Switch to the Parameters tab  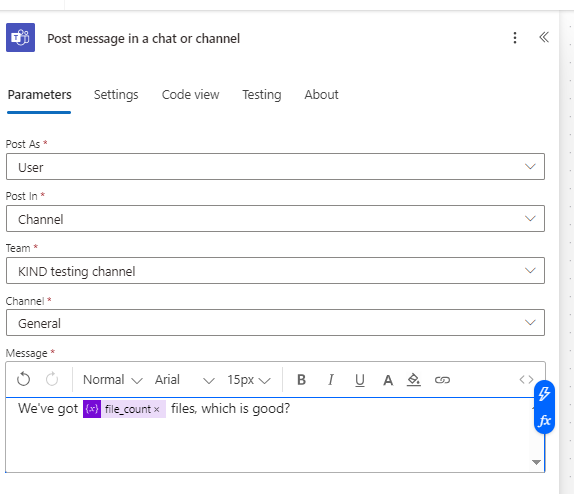coord(39,95)
